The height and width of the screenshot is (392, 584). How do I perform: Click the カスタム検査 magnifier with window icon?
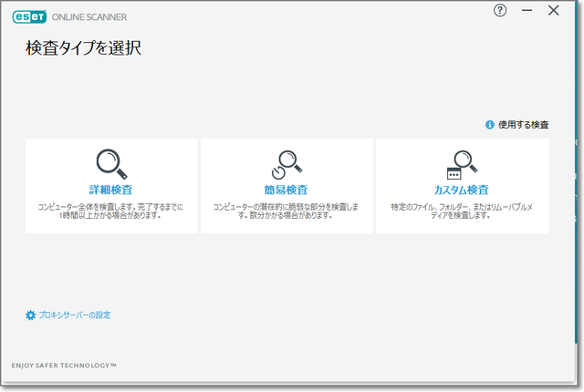pos(462,163)
